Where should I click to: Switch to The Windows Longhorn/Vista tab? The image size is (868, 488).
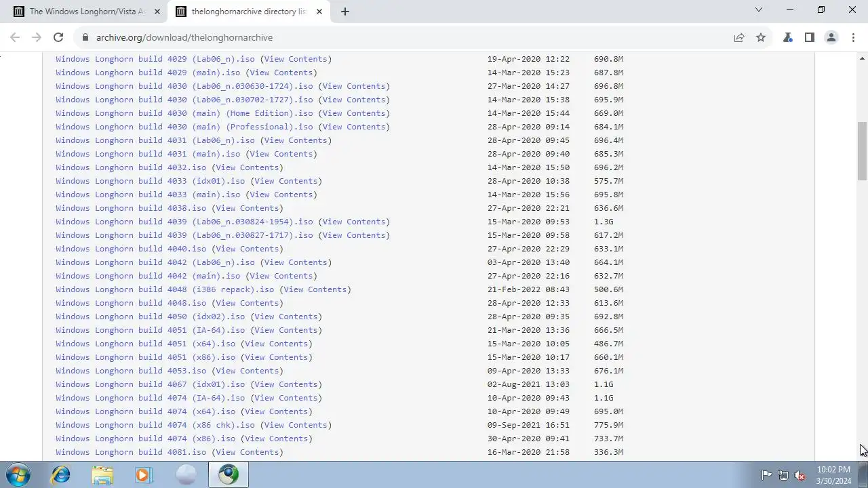pos(87,12)
